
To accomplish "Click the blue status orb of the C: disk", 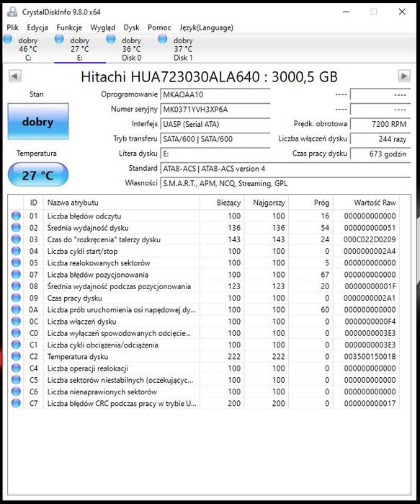I will point(7,39).
